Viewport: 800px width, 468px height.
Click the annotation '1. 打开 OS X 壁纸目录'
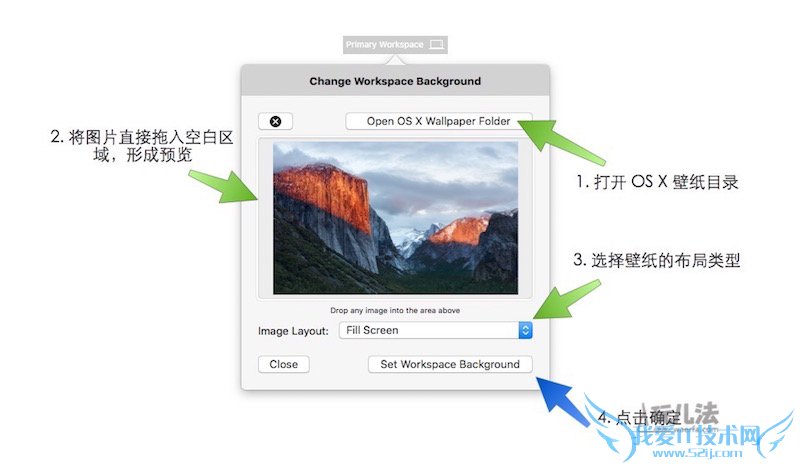point(658,182)
